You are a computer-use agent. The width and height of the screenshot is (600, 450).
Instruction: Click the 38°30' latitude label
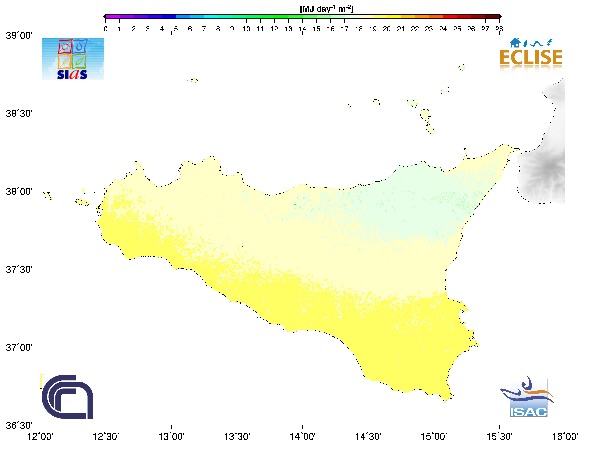coord(19,114)
